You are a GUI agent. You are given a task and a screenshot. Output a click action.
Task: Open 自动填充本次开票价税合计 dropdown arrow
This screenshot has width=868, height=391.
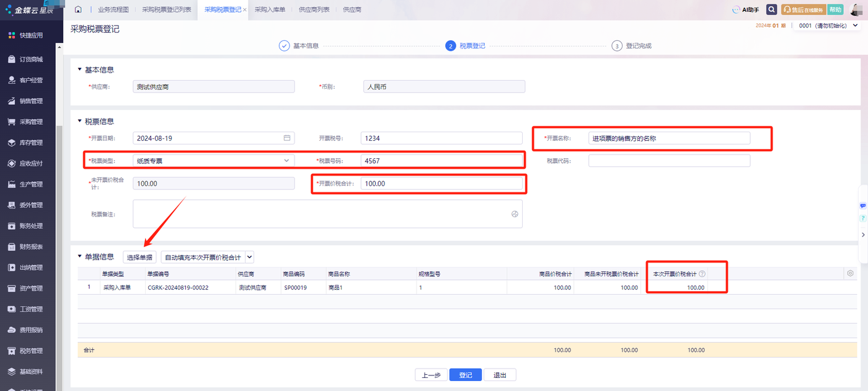click(x=250, y=256)
